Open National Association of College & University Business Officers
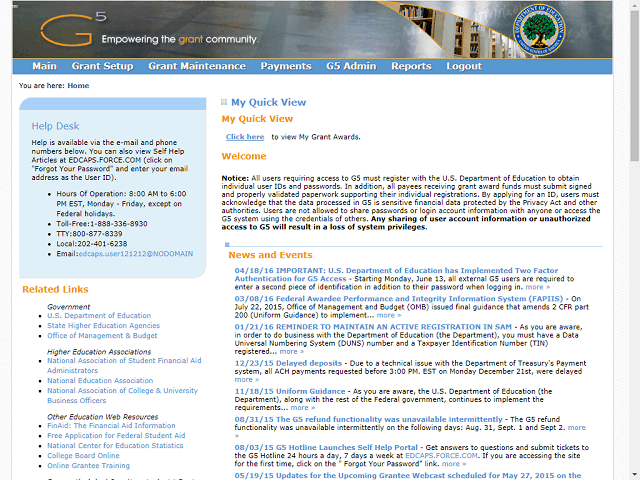Screen dimensions: 640x480 (122, 396)
